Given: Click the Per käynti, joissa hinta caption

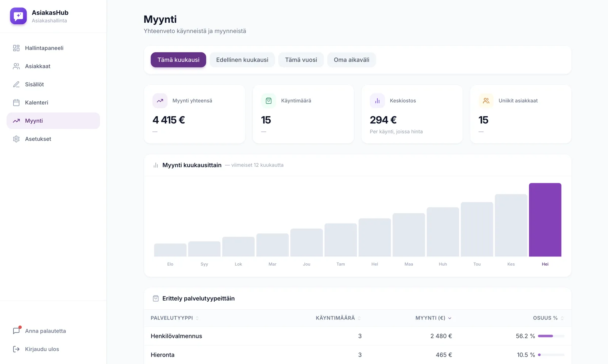Looking at the screenshot, I should [396, 131].
